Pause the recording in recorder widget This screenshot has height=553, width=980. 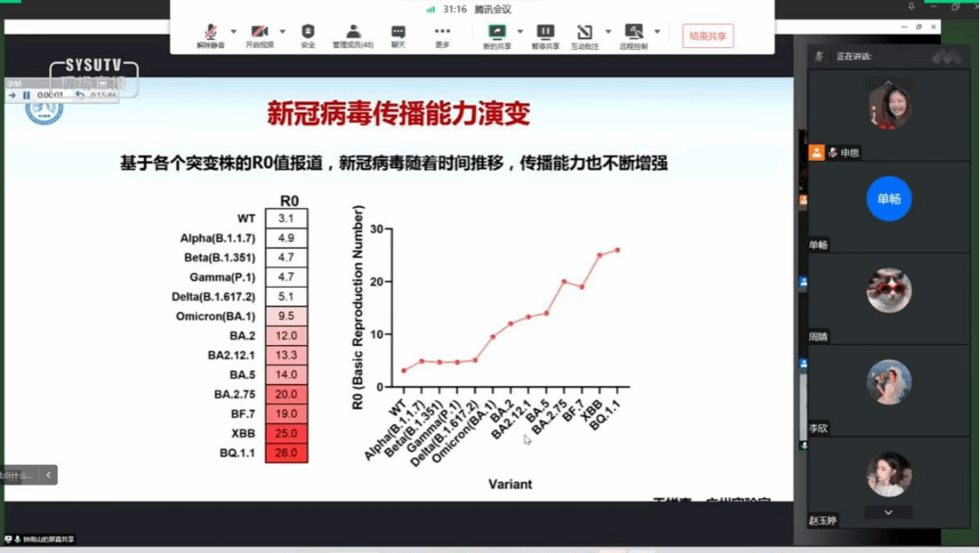click(26, 94)
